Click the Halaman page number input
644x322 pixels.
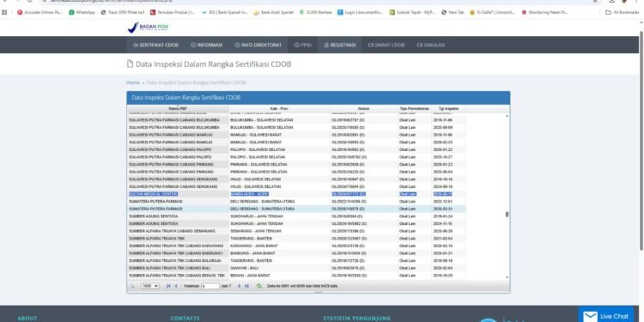click(x=210, y=286)
